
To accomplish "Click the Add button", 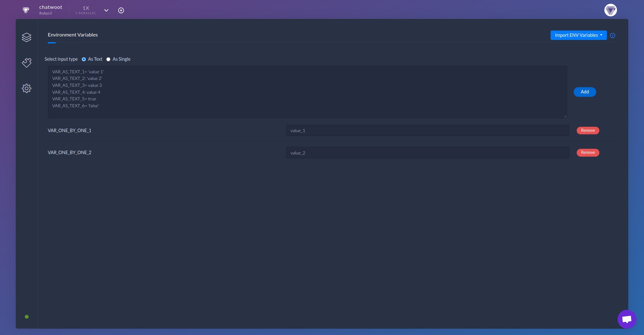I will 584,92.
